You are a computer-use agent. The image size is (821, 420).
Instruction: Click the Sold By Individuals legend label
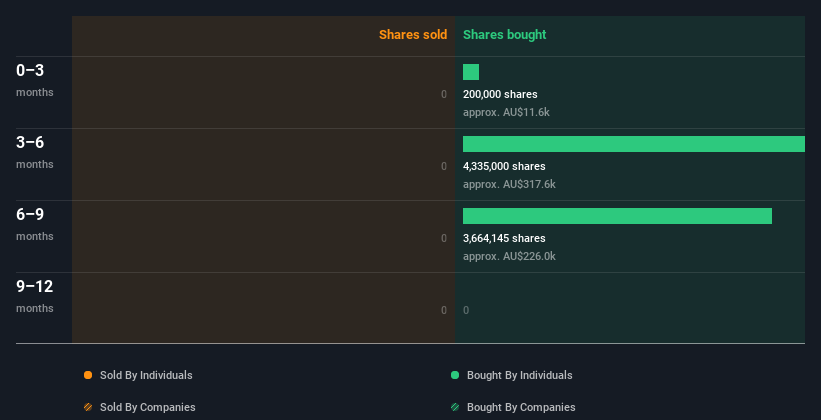click(146, 375)
